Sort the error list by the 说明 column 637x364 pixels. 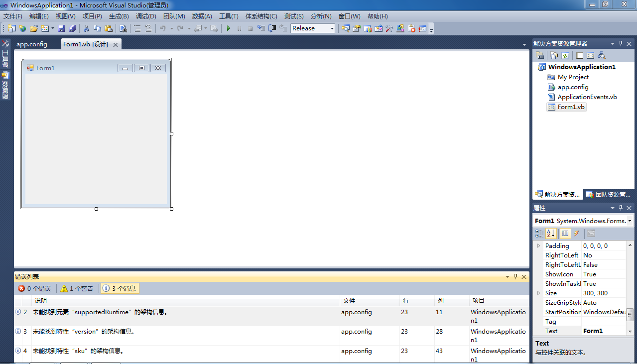(x=185, y=301)
